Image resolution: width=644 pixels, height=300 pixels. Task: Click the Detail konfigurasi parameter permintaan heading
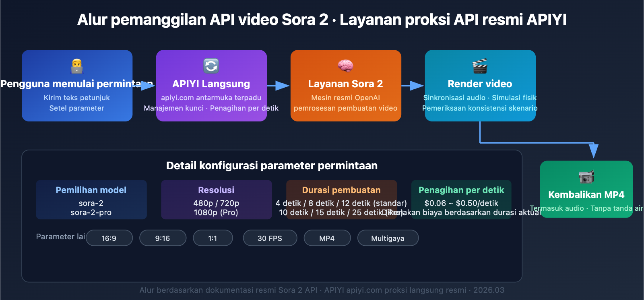[x=272, y=166]
